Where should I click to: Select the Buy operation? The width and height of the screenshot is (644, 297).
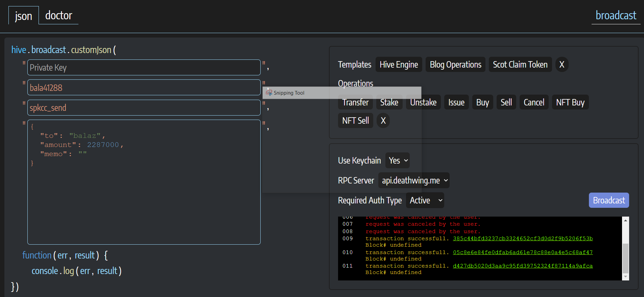(x=483, y=102)
